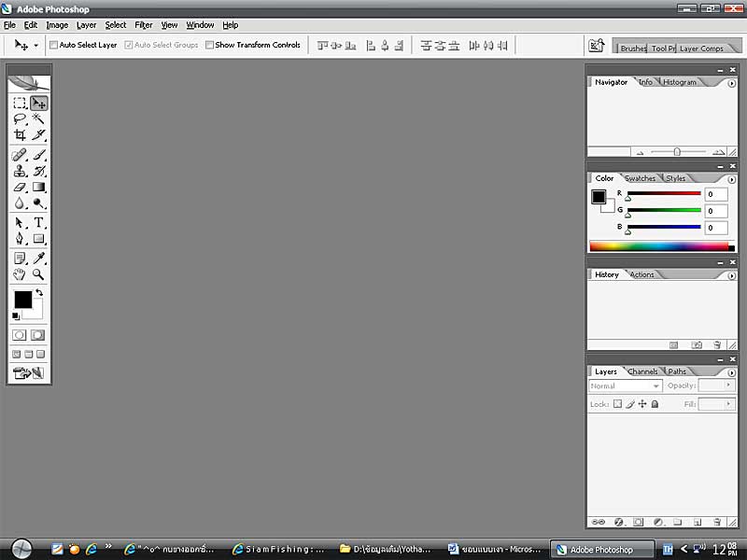This screenshot has height=560, width=747.
Task: Open Color palette flyout menu
Action: 731,179
